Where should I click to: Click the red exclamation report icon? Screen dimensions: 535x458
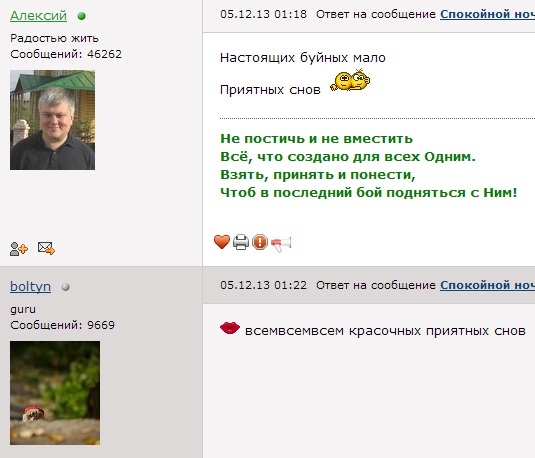260,242
